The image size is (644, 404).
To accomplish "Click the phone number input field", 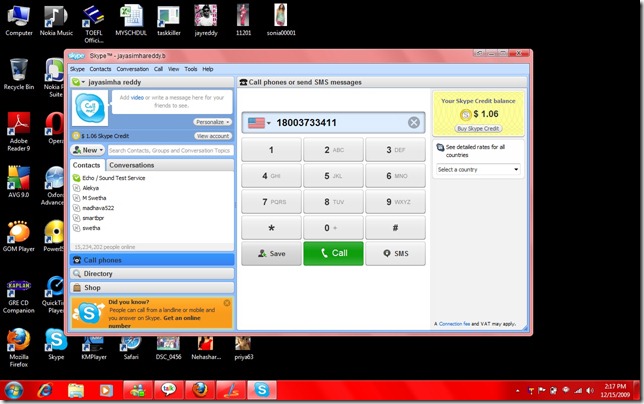I will tap(333, 122).
